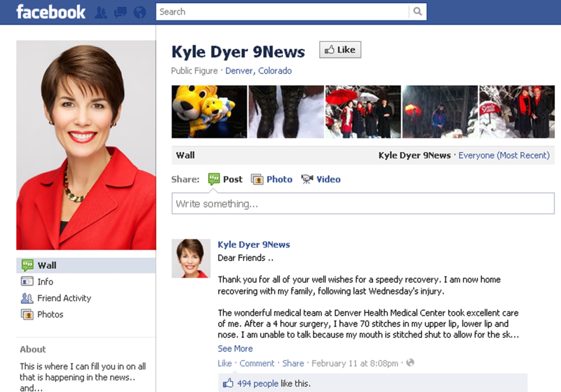Click the search magnifier button
The height and width of the screenshot is (392, 561).
[x=417, y=12]
